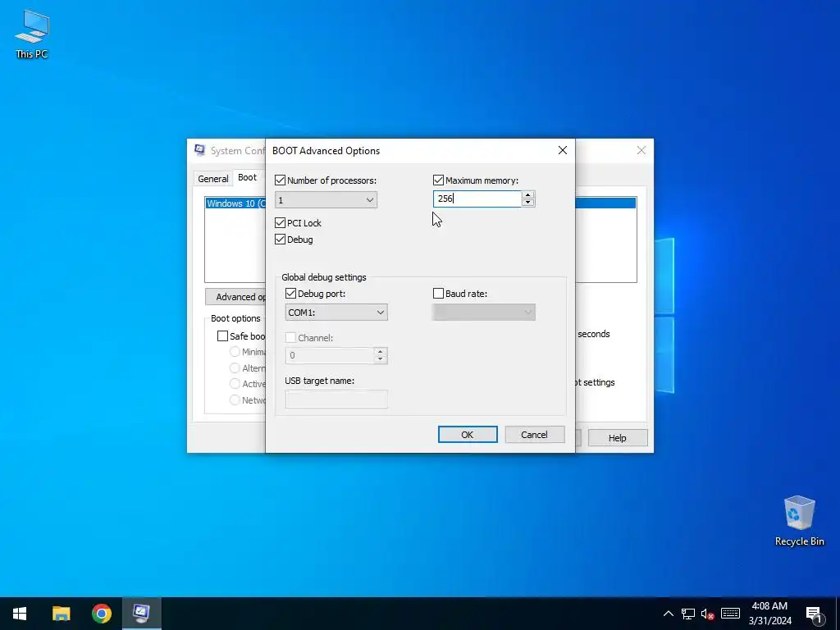Click the Channel number field

pyautogui.click(x=330, y=355)
